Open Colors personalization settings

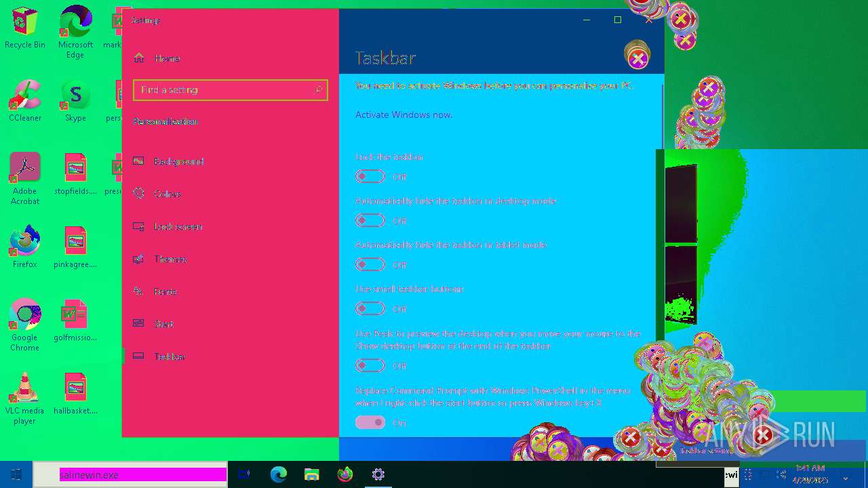pyautogui.click(x=231, y=194)
